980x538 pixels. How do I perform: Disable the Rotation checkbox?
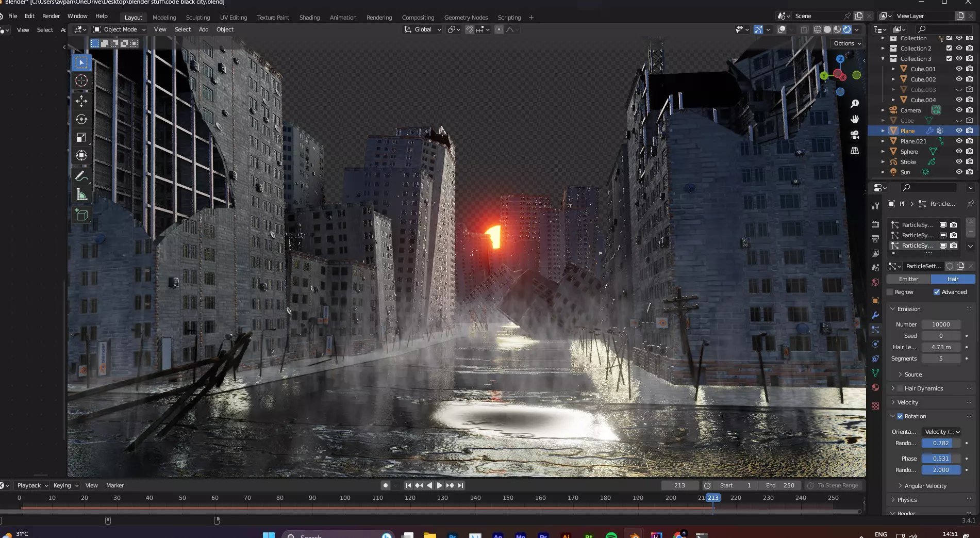[x=900, y=416]
